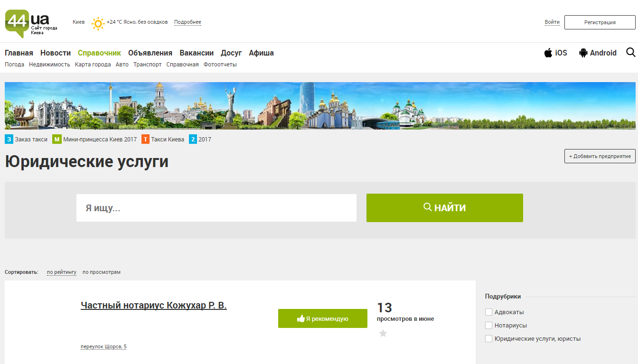638x364 pixels.
Task: Click the orange 'Т' Такси Киева tag
Action: coord(145,140)
